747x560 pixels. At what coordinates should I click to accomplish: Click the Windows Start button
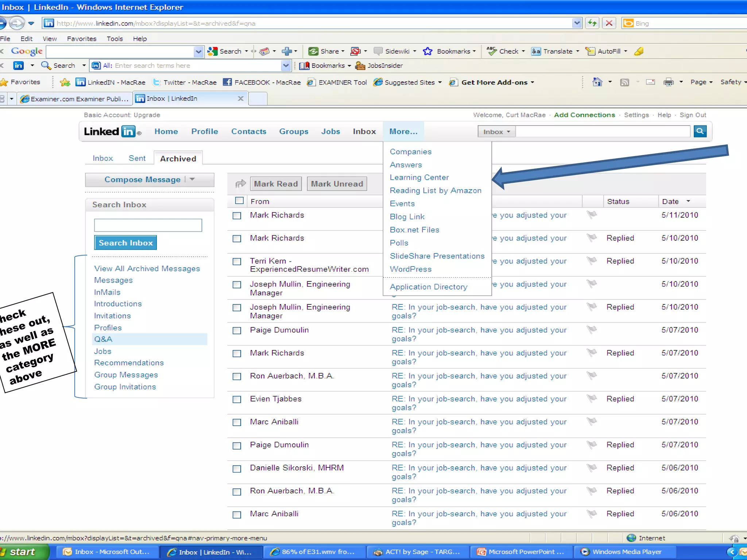coord(24,552)
